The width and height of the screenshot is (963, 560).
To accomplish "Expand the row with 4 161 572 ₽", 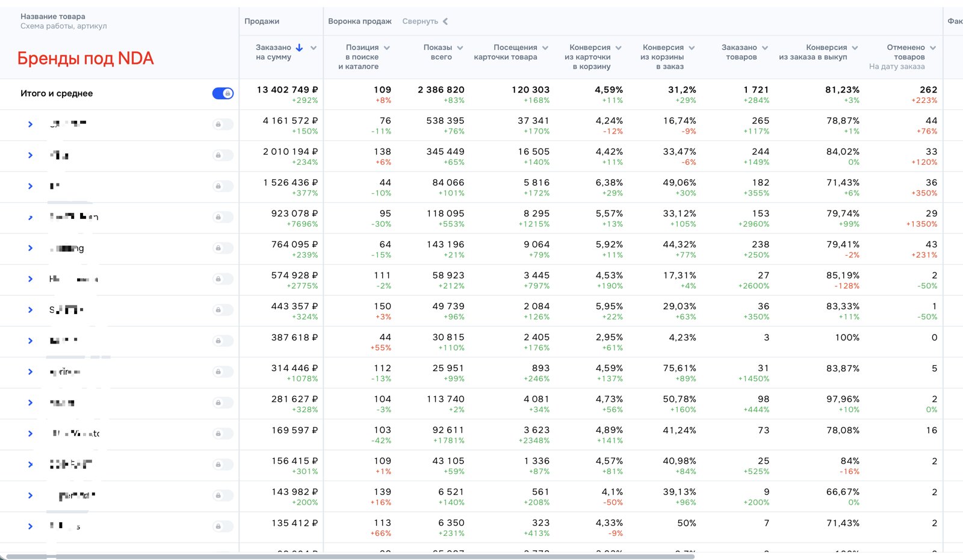I will (30, 125).
